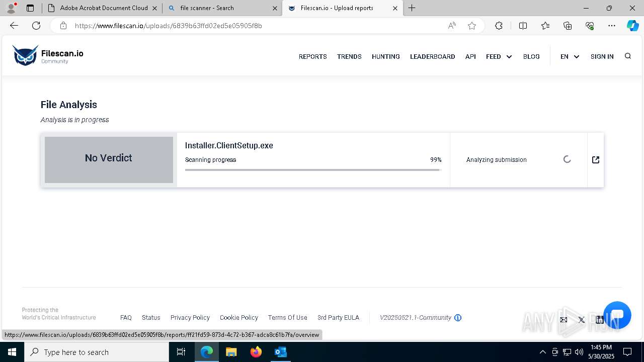This screenshot has width=644, height=362.
Task: Open the browser profile icon
Action: coord(11,8)
